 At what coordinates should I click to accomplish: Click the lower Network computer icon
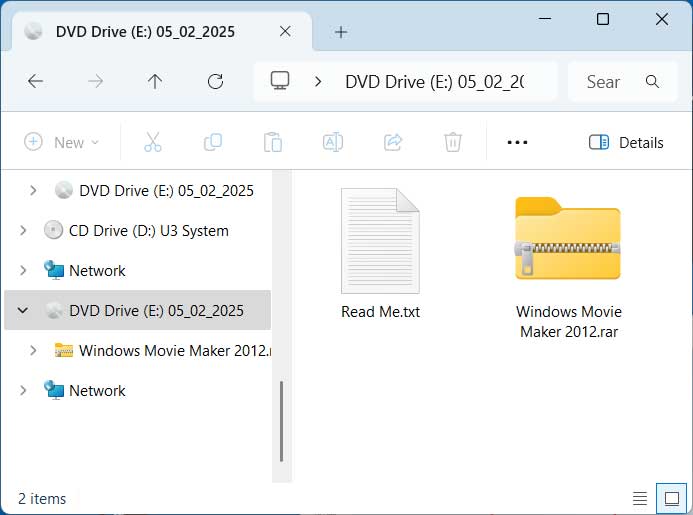(x=54, y=390)
